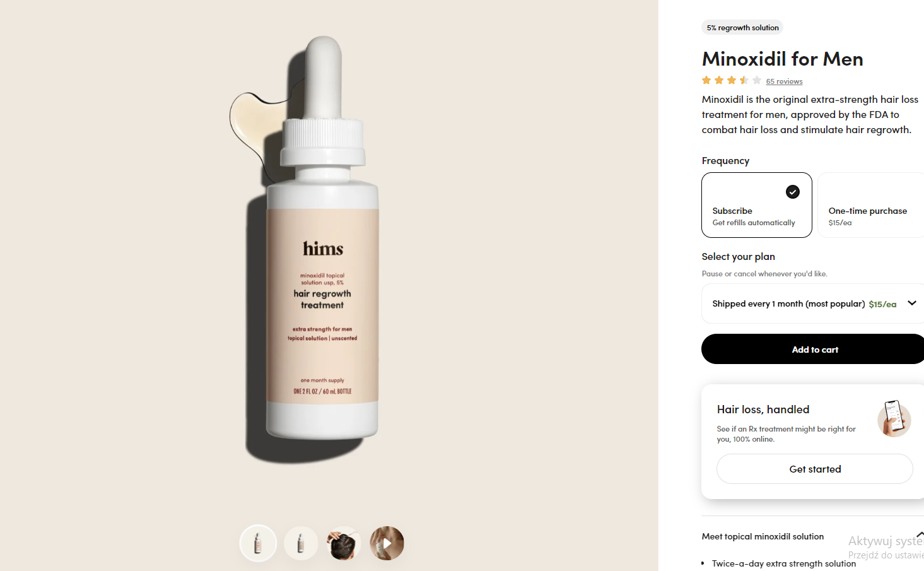924x571 pixels.
Task: Select the second bottle thumbnail
Action: point(301,543)
